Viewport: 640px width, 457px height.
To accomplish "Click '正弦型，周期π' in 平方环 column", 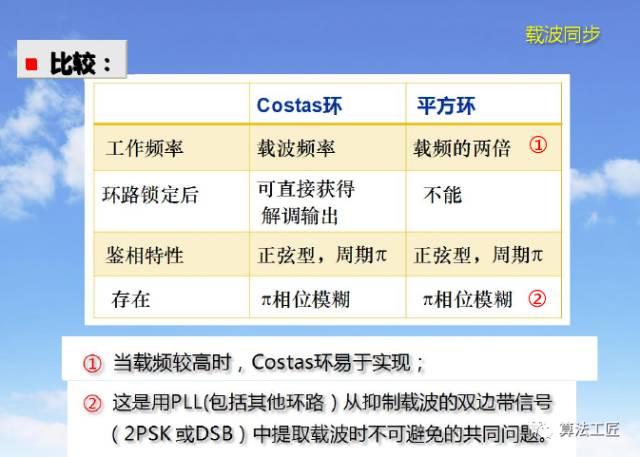I will click(x=478, y=255).
